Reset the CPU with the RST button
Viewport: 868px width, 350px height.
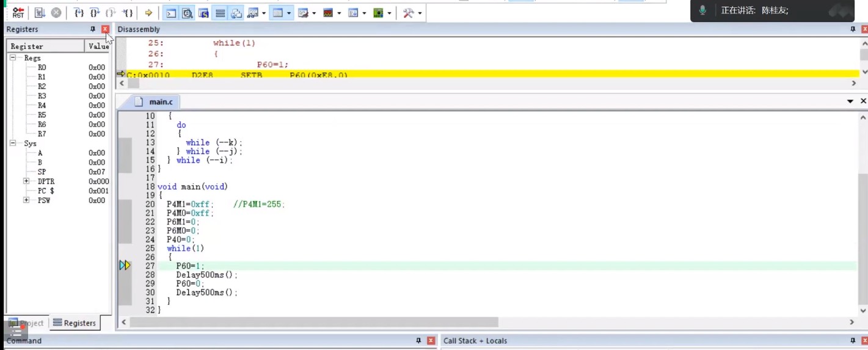(x=18, y=12)
